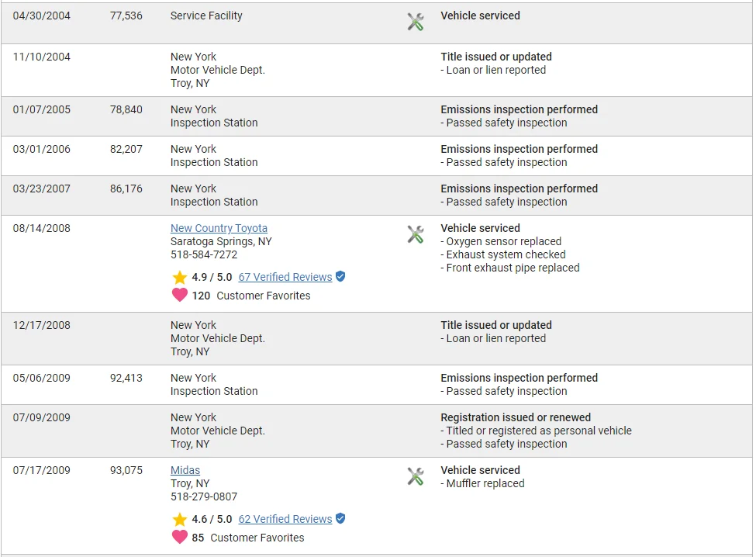Click the blue verified badge after 67 Verified Reviews
Image resolution: width=756 pixels, height=557 pixels.
(x=340, y=277)
